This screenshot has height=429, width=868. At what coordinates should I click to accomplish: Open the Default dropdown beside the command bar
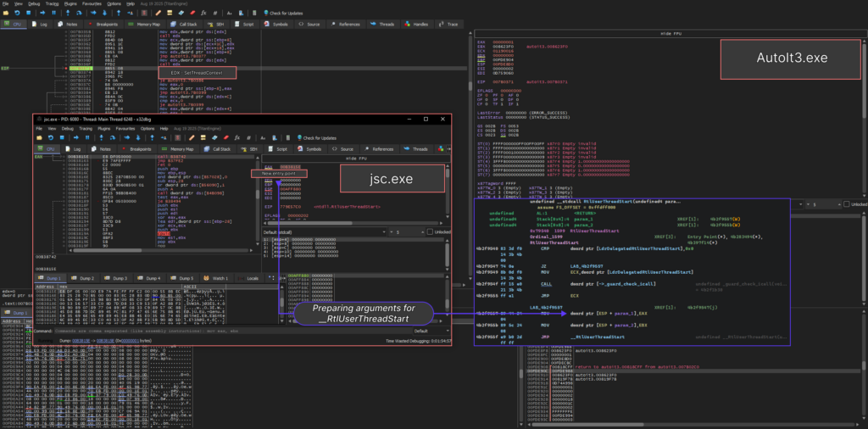click(x=431, y=331)
